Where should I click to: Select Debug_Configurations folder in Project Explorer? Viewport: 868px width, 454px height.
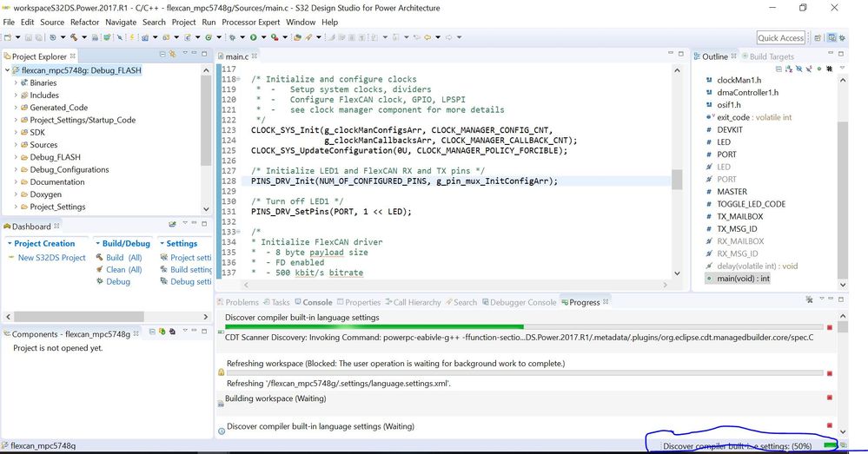pyautogui.click(x=70, y=169)
